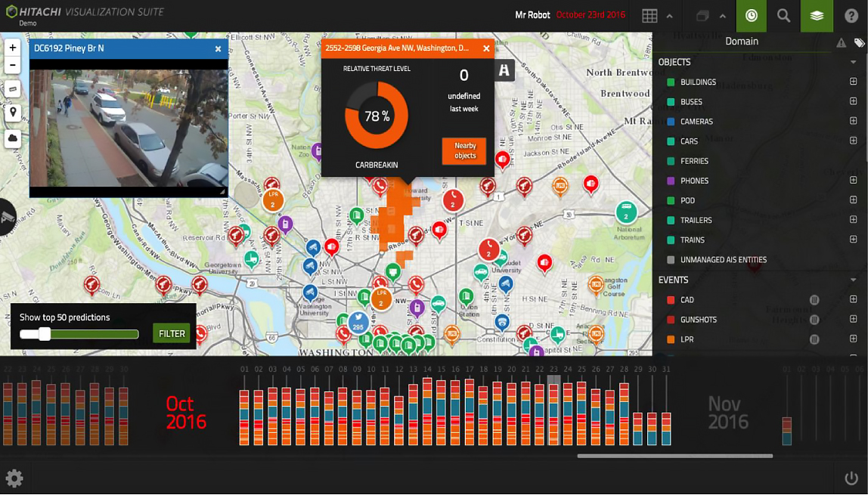Close the Georgia Ave NW threat popup
868x495 pixels.
pos(486,48)
